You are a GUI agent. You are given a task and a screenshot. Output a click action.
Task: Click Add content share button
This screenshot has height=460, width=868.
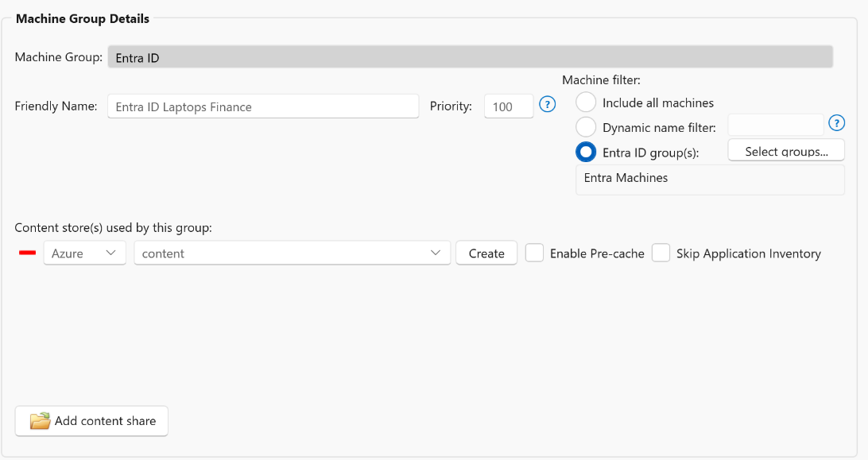pos(91,421)
